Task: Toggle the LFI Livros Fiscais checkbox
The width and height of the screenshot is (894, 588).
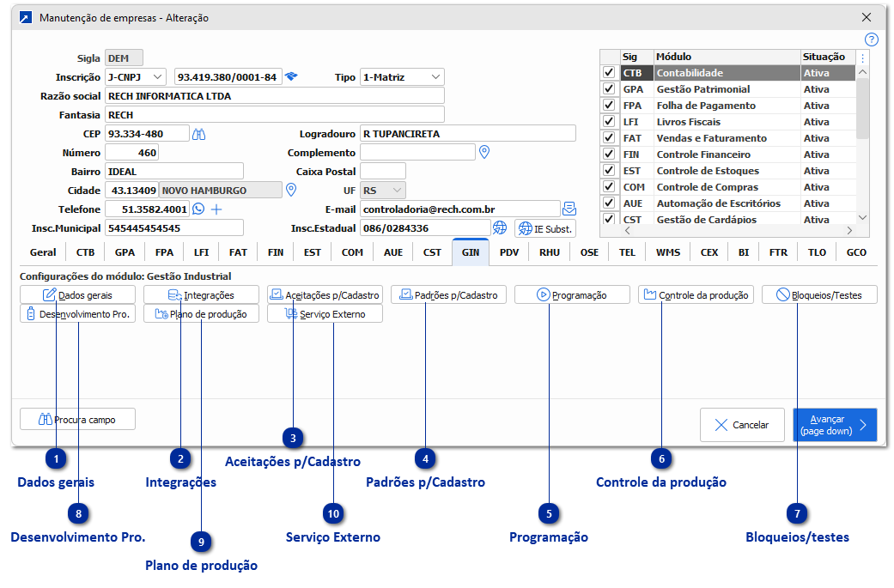Action: click(x=609, y=121)
